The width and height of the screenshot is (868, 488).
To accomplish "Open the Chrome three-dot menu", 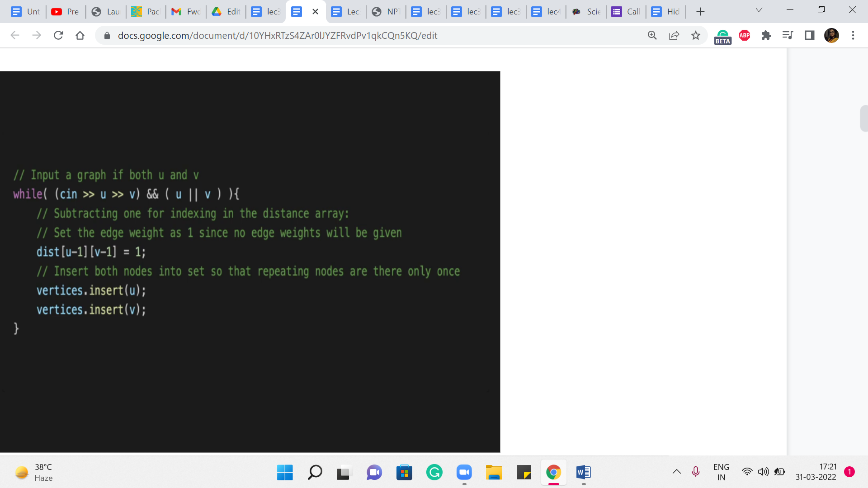I will click(853, 35).
